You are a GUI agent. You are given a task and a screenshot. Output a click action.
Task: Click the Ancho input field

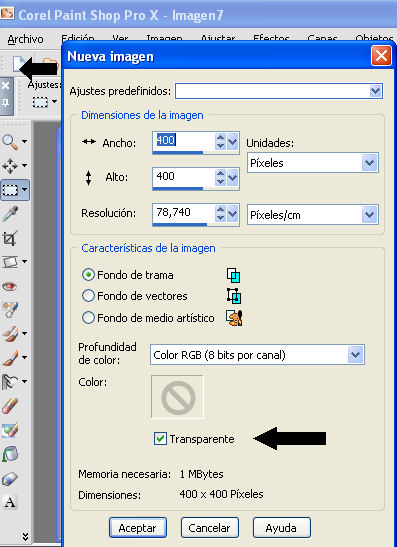pos(184,141)
